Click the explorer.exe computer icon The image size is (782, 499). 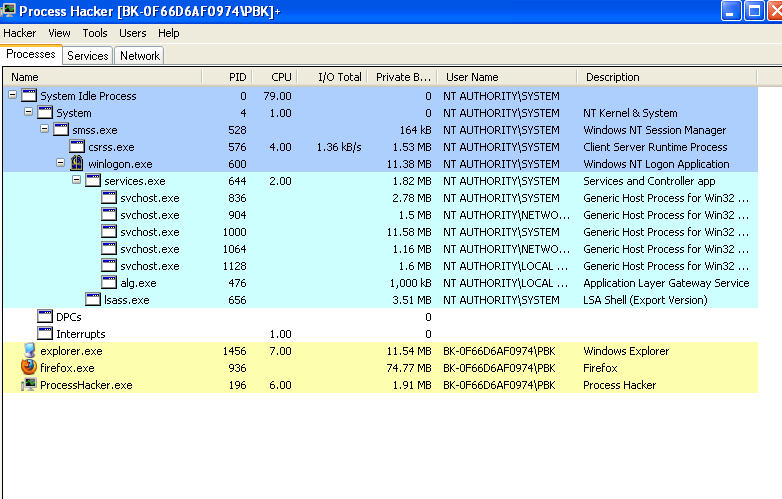pos(29,350)
